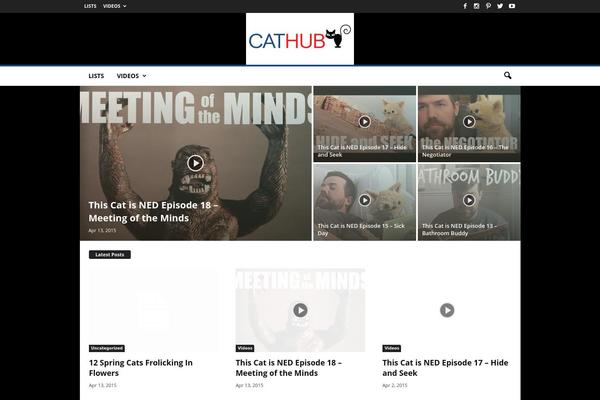The height and width of the screenshot is (400, 600).
Task: Open Lists in the top dark bar
Action: (90, 6)
